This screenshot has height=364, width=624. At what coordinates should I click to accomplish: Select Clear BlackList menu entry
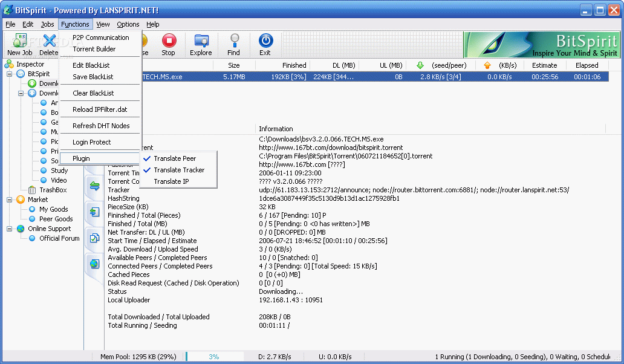pyautogui.click(x=100, y=93)
